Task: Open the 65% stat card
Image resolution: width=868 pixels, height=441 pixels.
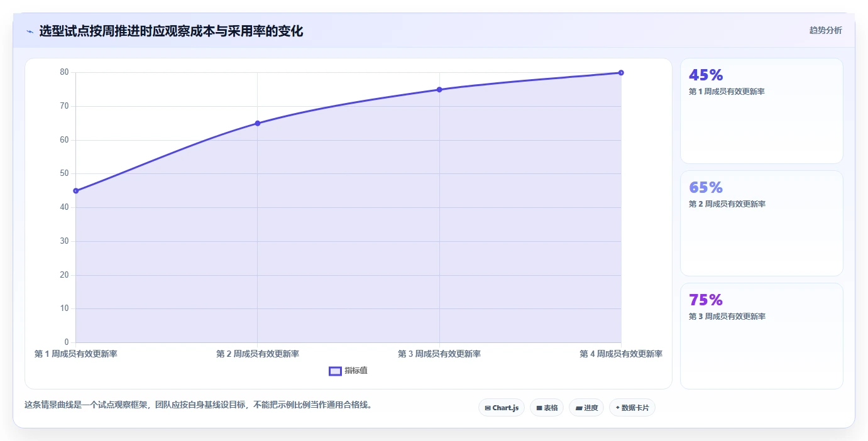Action: pos(762,223)
